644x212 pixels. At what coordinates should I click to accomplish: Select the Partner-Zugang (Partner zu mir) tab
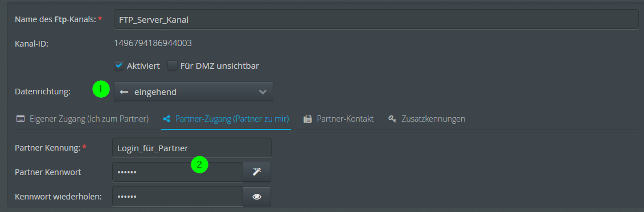226,119
